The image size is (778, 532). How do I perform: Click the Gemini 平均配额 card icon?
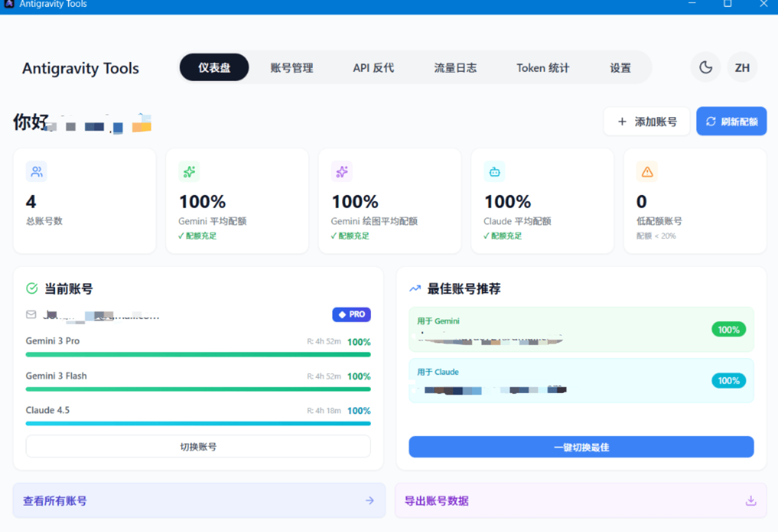[x=189, y=172]
